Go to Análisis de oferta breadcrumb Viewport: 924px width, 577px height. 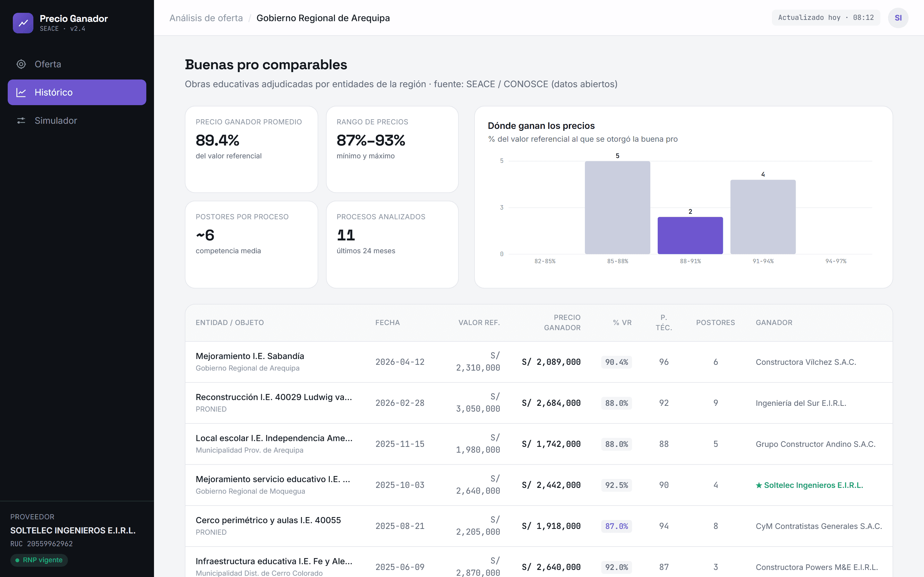[206, 18]
